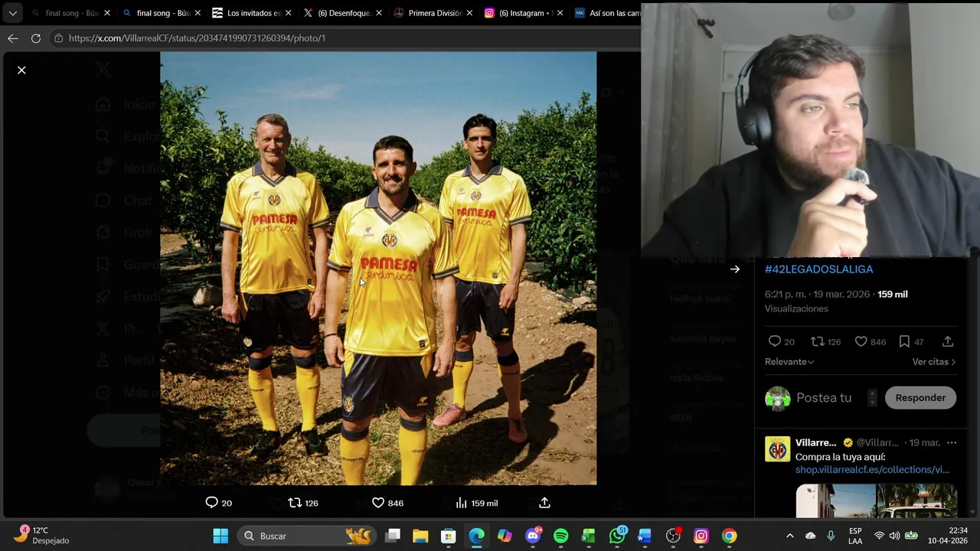Switch to '(6) Instagram' tab
The width and height of the screenshot is (980, 551).
click(524, 13)
